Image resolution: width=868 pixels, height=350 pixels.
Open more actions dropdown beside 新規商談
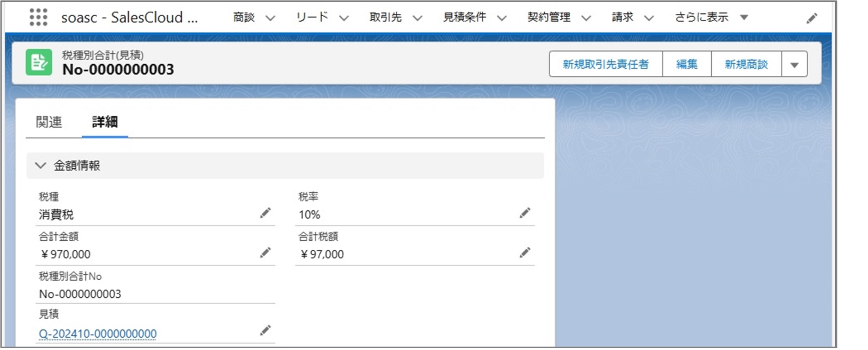(x=794, y=65)
